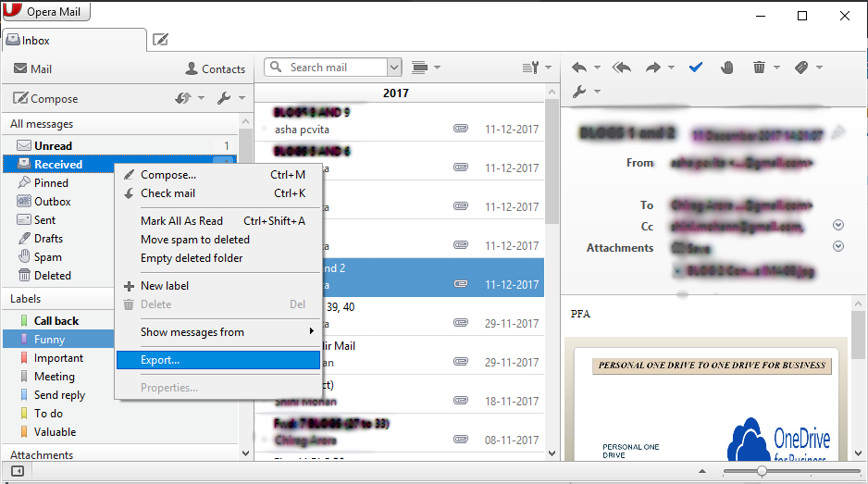
Task: Open the Delete dropdown arrow
Action: (x=776, y=68)
